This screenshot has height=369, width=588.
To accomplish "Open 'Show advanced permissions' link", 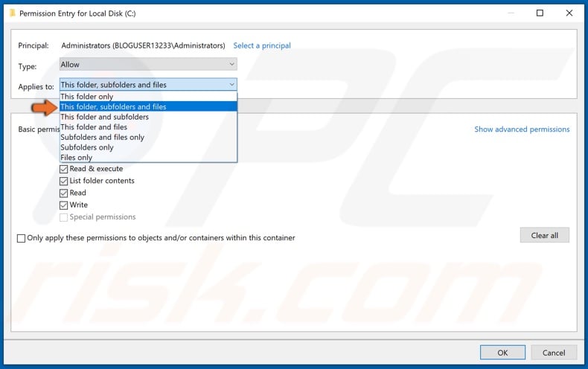I will pyautogui.click(x=522, y=129).
